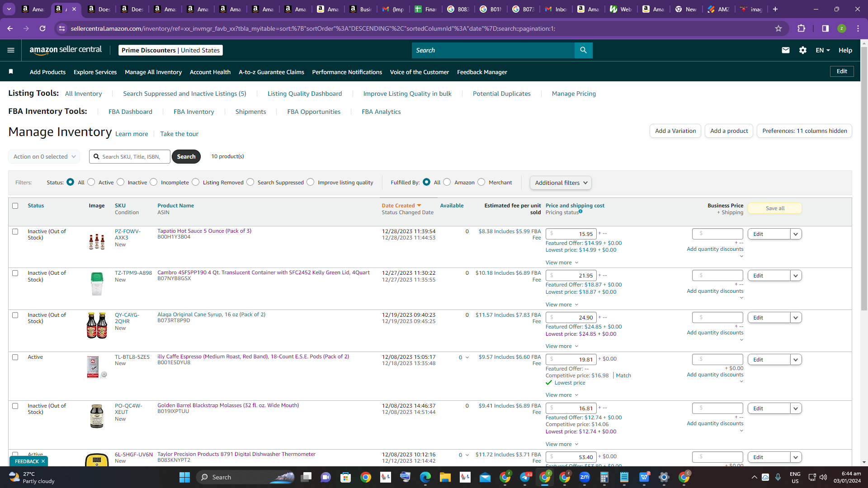868x488 pixels.
Task: Open Edit dropdown arrow for illy Espresso row
Action: pos(796,360)
